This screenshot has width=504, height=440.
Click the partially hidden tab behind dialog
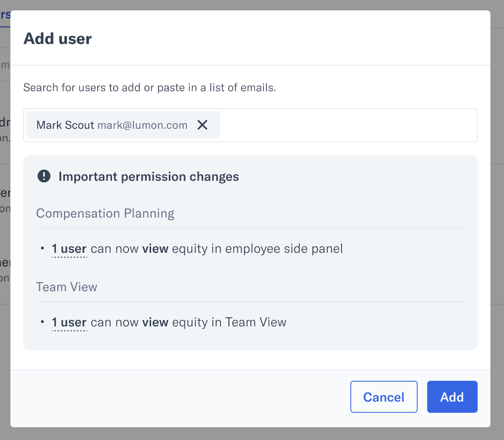[5, 16]
